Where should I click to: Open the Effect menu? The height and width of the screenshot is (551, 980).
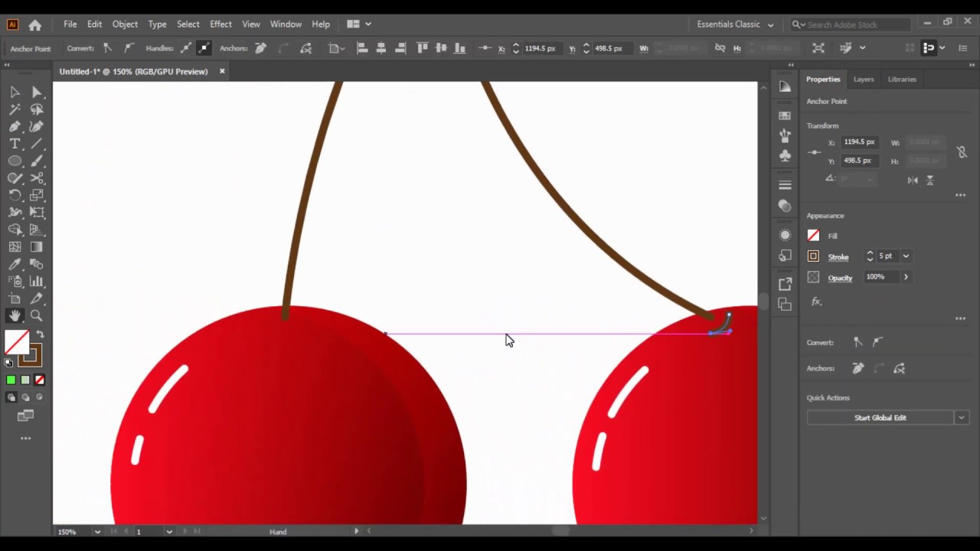pos(220,24)
